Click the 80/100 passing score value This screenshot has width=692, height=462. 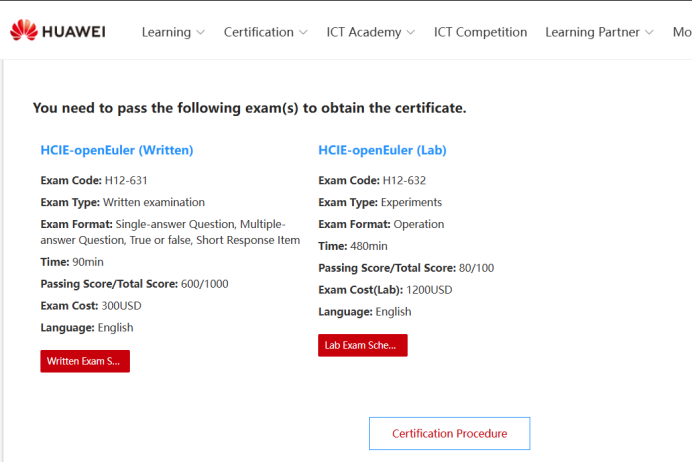477,268
